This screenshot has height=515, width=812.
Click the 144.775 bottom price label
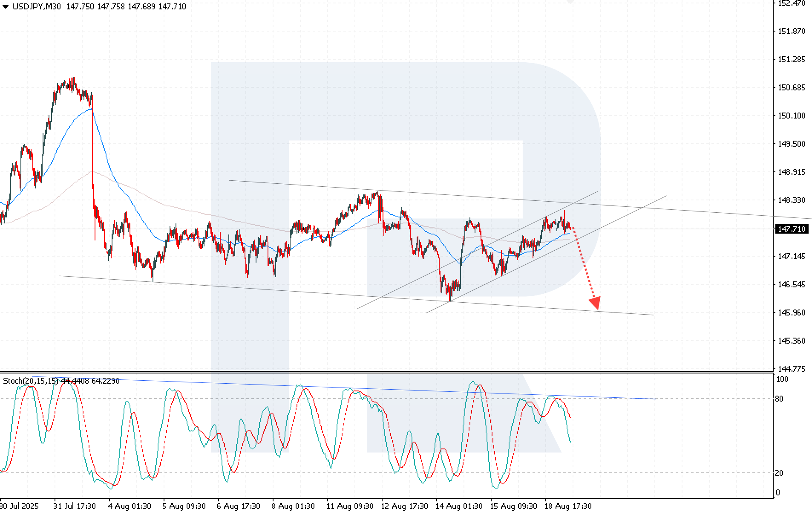(x=792, y=369)
